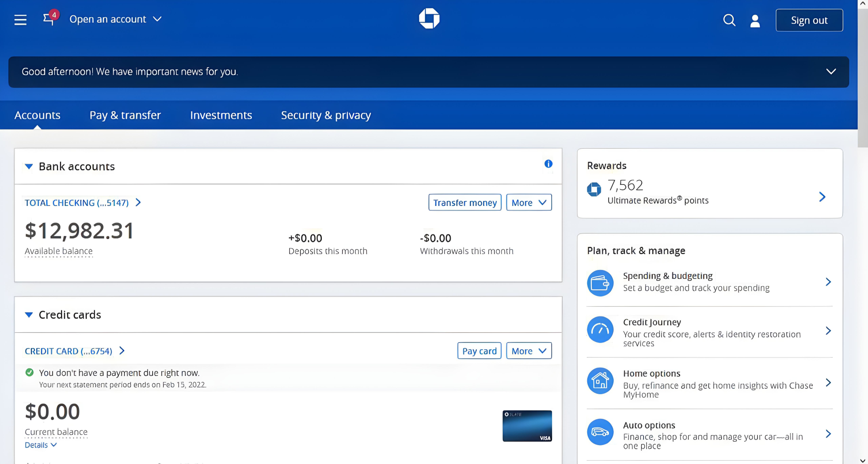
Task: Click the Home options title
Action: tap(652, 373)
